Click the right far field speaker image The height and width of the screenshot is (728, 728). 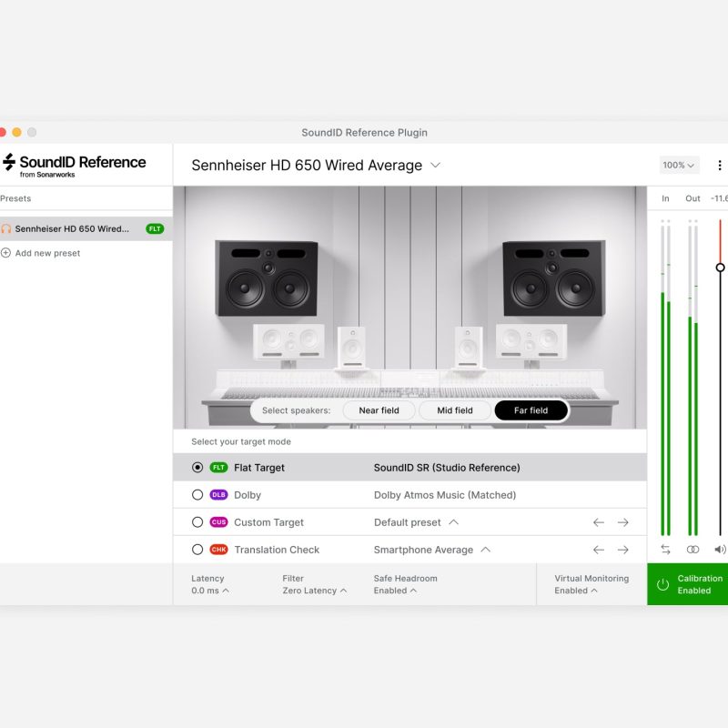tap(554, 278)
